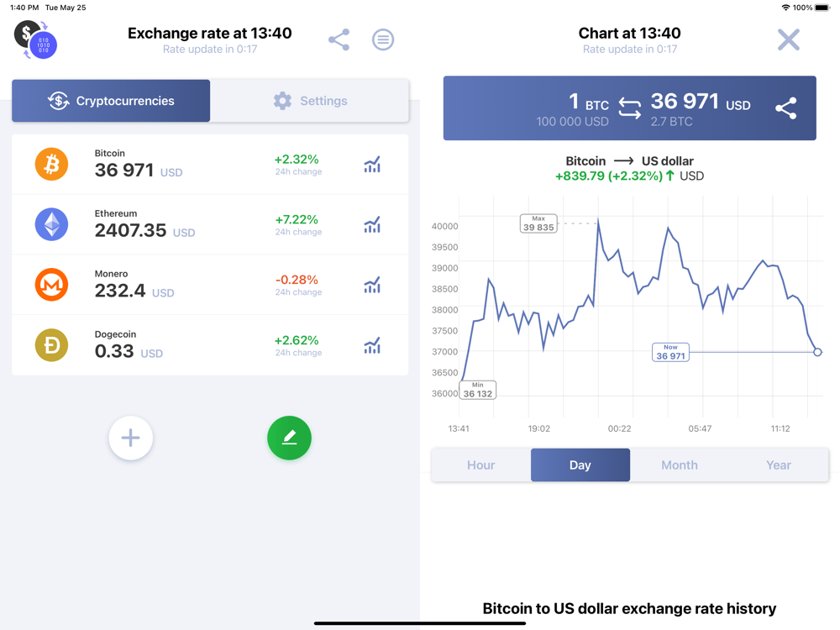Open the round menu icon

[383, 39]
